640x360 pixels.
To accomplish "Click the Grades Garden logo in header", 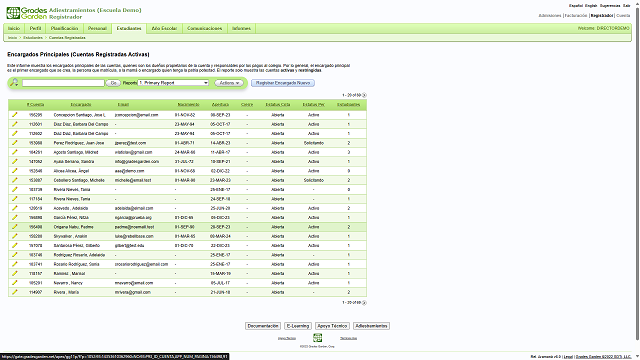I will [27, 13].
